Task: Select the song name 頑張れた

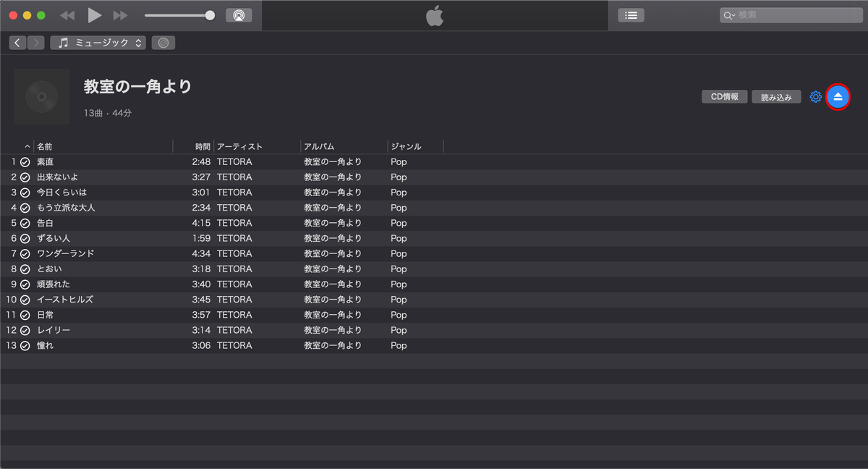Action: tap(53, 284)
